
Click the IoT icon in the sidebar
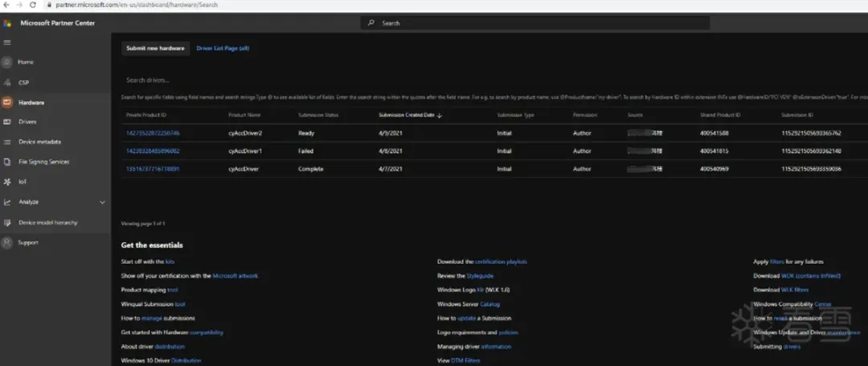pyautogui.click(x=7, y=182)
